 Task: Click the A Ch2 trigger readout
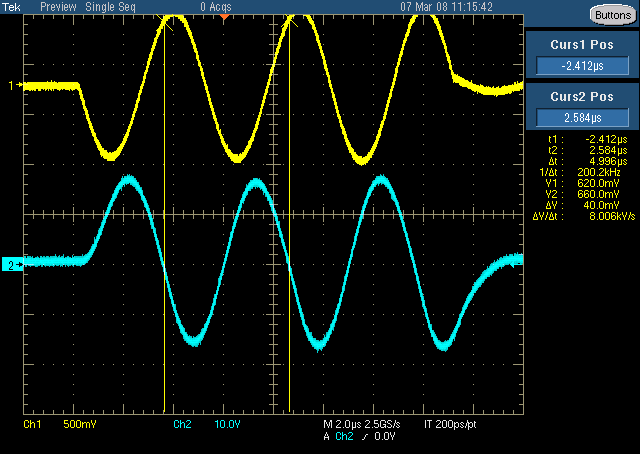(x=359, y=436)
